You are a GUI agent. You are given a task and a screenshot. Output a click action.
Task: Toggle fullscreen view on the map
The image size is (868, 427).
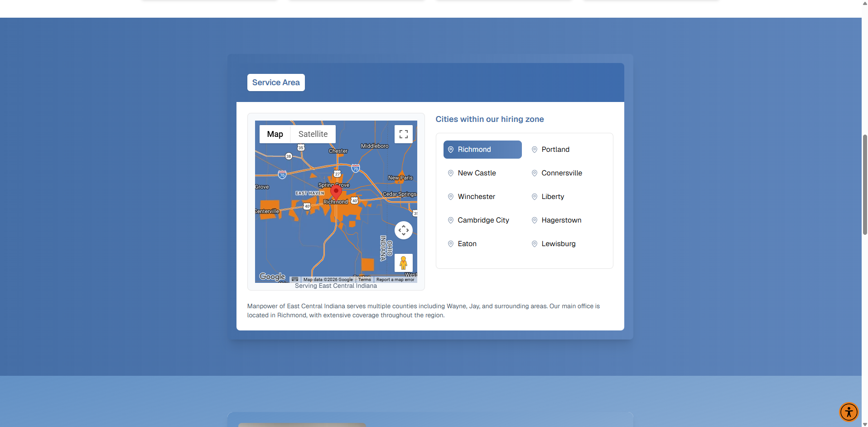(x=403, y=134)
